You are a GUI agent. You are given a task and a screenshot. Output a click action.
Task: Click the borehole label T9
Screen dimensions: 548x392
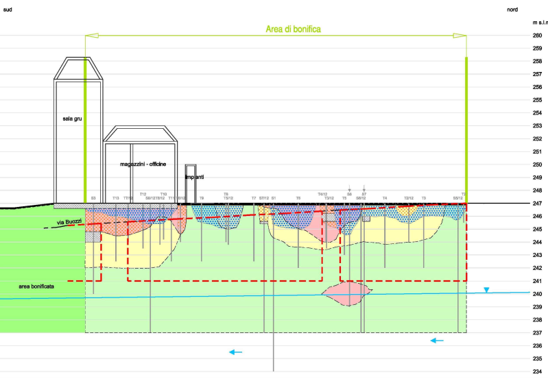[x=201, y=198]
